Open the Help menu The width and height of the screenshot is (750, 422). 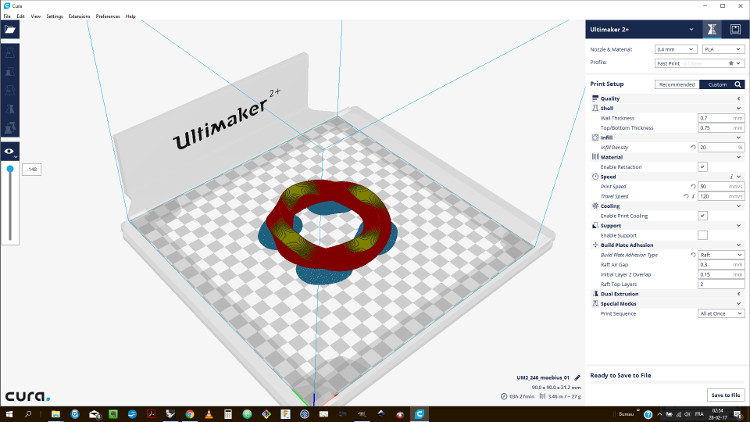click(x=131, y=16)
